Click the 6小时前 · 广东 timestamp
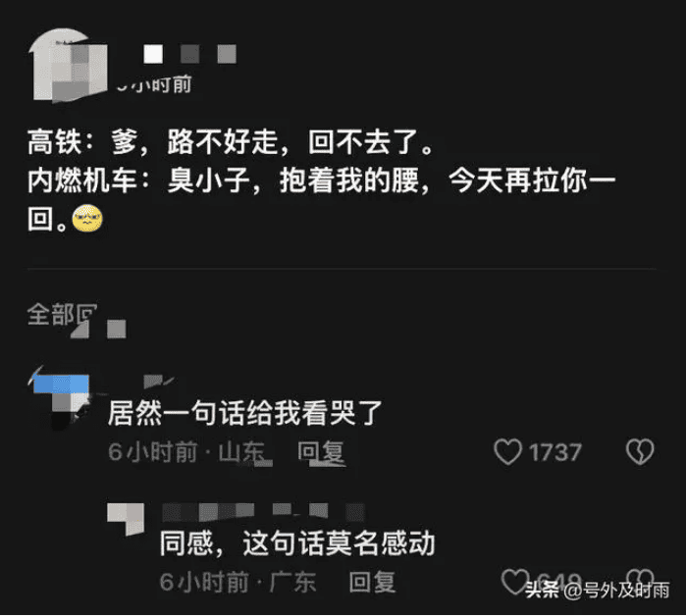The image size is (686, 616). click(237, 582)
